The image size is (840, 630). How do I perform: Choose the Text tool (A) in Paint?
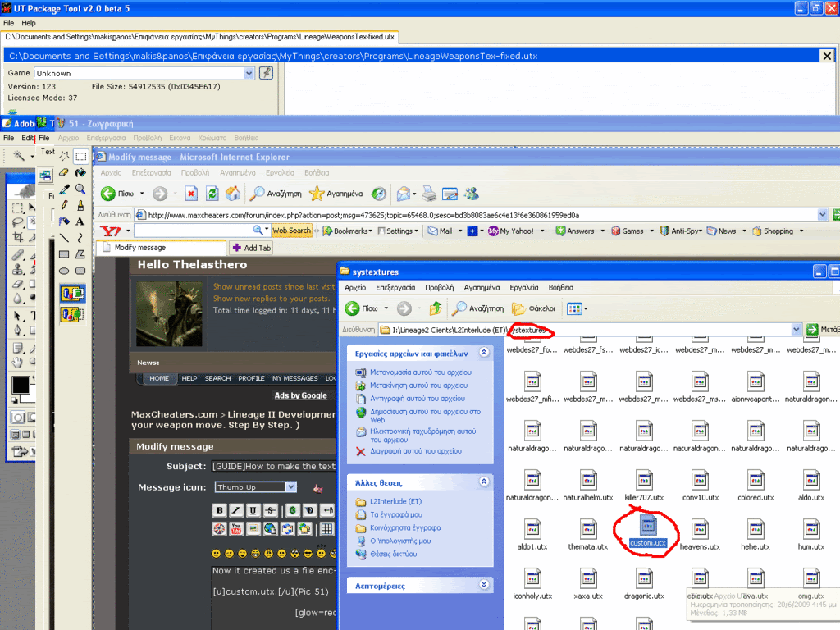point(80,221)
